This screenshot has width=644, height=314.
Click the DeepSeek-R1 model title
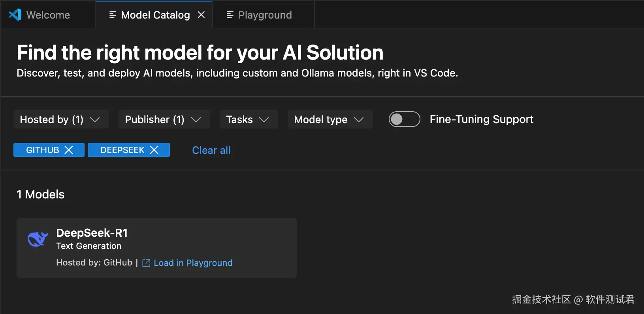tap(92, 233)
